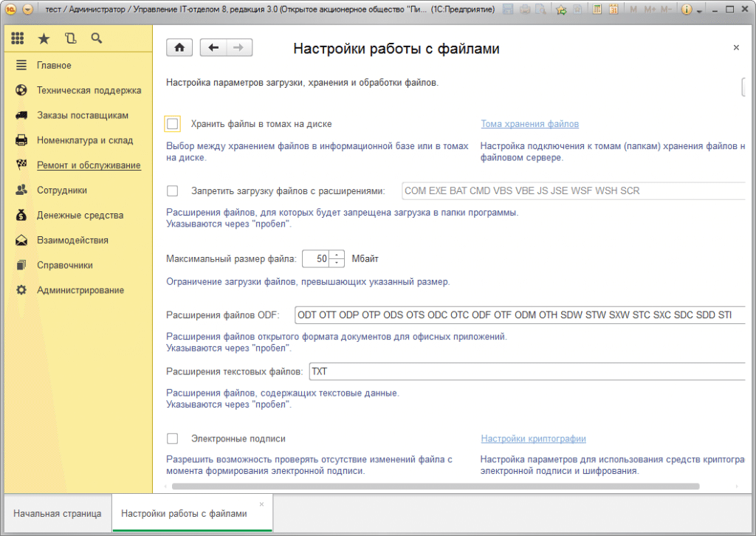Open the Денежные средства section
The width and height of the screenshot is (756, 536).
(x=80, y=216)
